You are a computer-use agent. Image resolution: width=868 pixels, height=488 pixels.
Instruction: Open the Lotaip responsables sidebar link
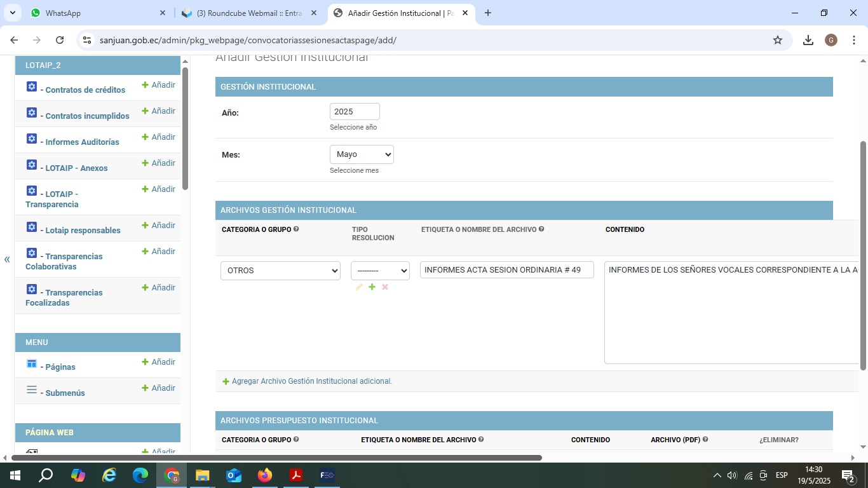coord(83,230)
